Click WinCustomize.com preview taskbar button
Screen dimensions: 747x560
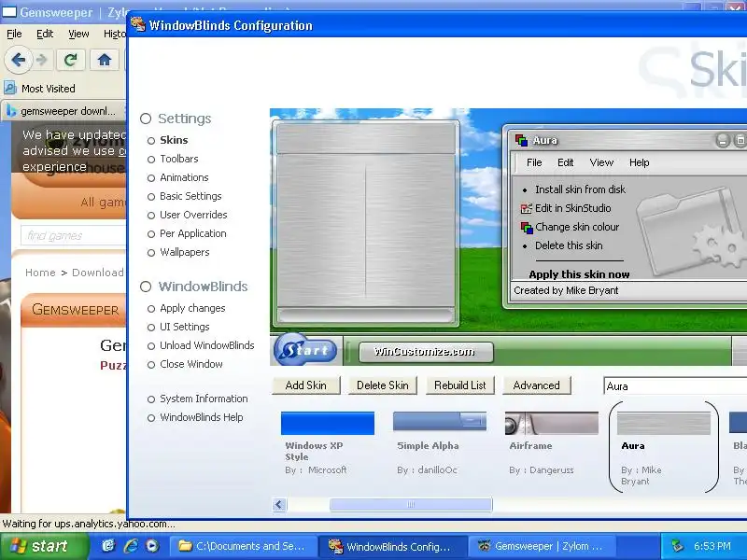pyautogui.click(x=426, y=352)
